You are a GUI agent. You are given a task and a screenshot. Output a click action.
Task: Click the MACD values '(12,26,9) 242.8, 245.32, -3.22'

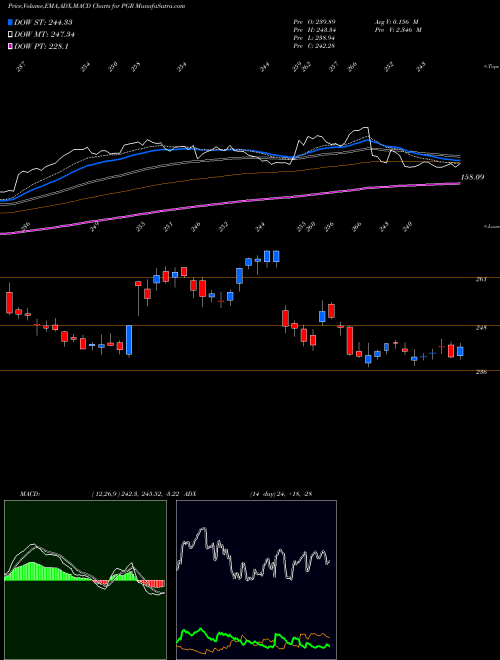coord(136,494)
